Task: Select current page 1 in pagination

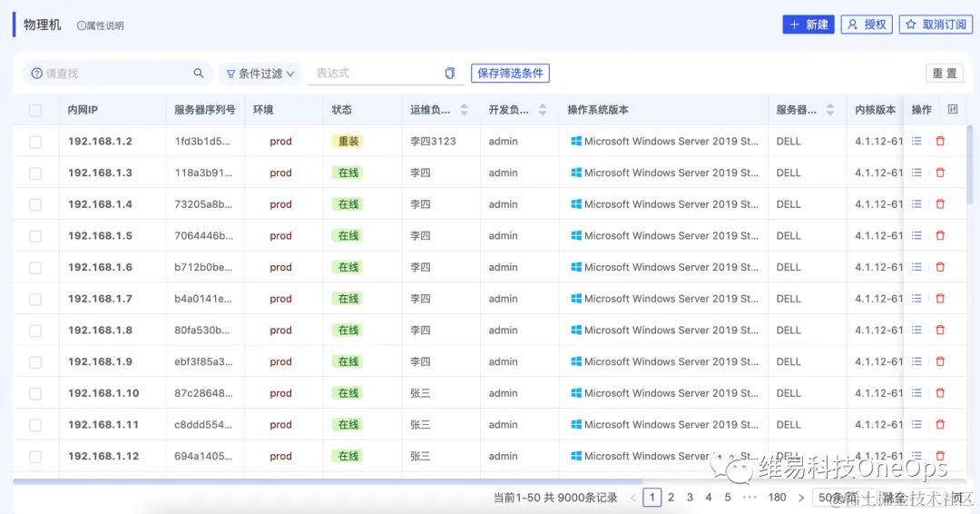Action: tap(652, 497)
